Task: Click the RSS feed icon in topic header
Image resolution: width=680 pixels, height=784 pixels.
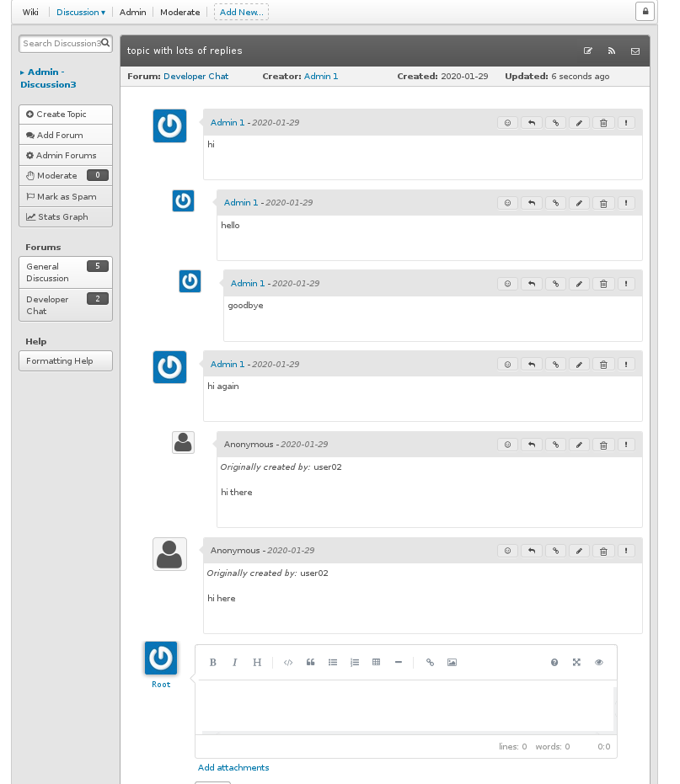Action: coord(612,51)
